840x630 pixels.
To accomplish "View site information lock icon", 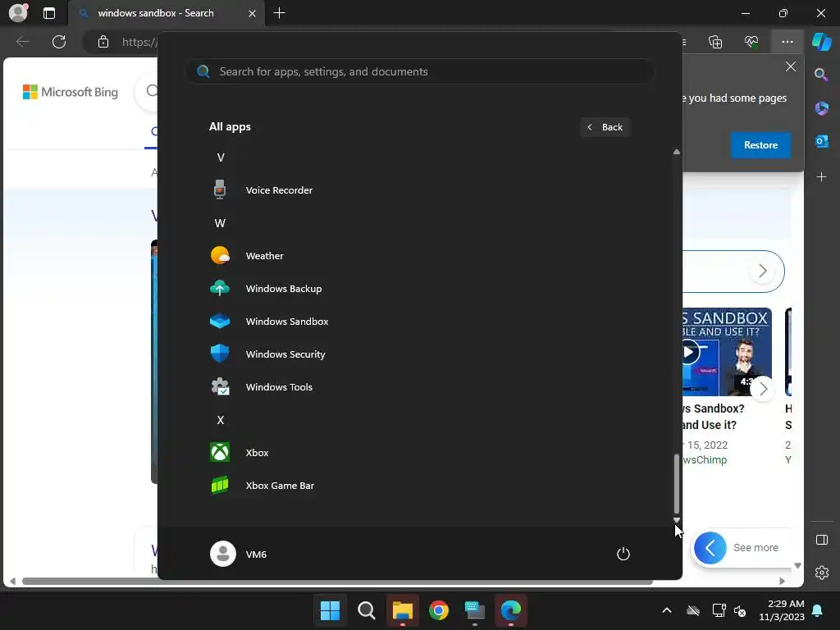I will click(103, 42).
